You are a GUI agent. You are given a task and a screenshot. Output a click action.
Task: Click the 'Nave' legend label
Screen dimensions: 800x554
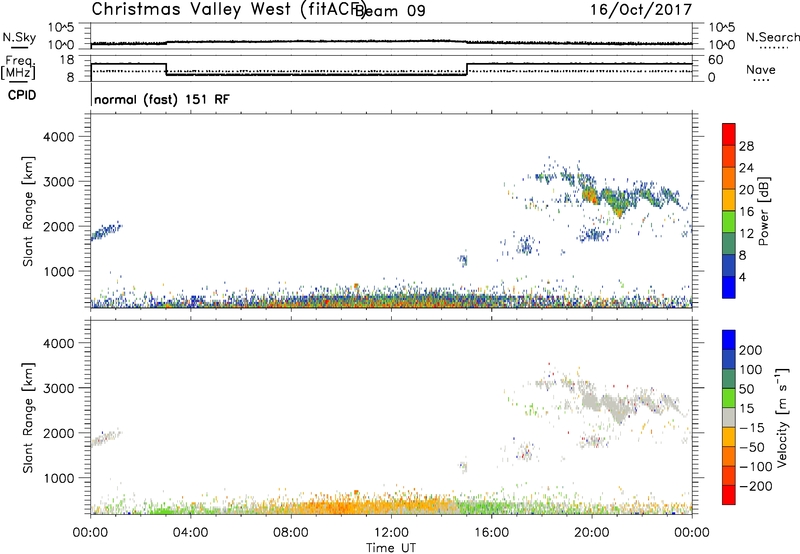point(761,69)
